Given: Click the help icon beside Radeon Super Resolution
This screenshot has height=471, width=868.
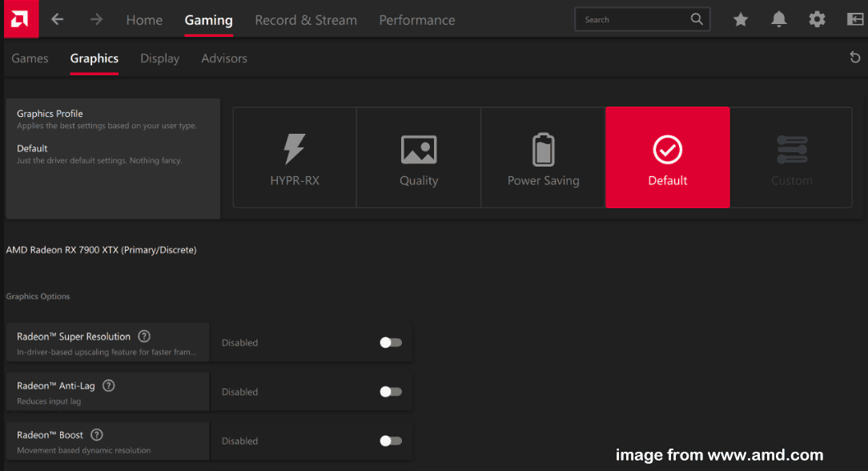Looking at the screenshot, I should [144, 336].
